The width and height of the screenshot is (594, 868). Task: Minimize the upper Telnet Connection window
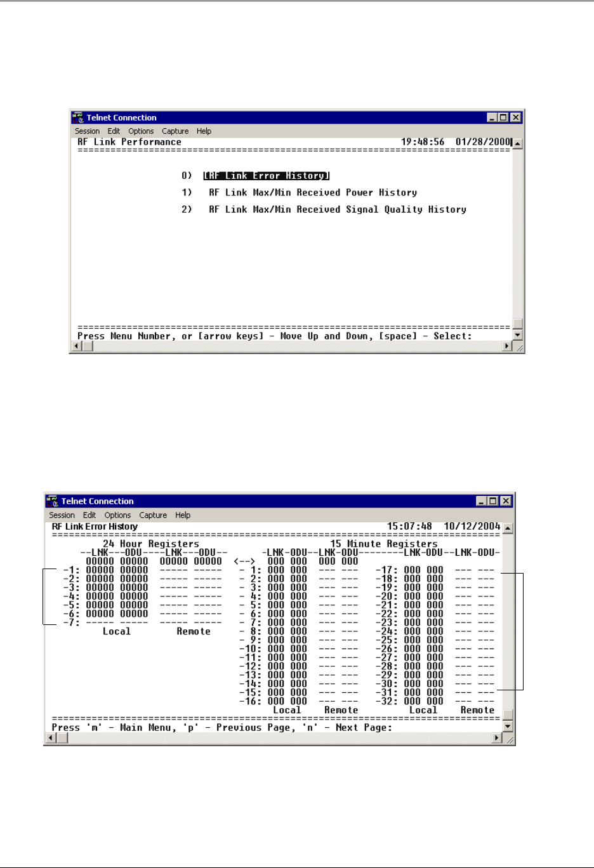492,117
